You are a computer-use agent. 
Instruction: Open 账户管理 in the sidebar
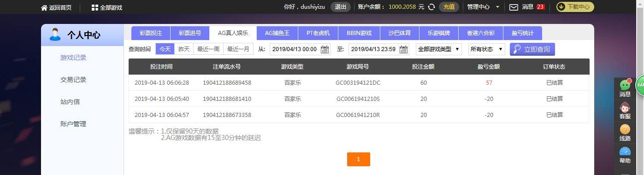73,124
